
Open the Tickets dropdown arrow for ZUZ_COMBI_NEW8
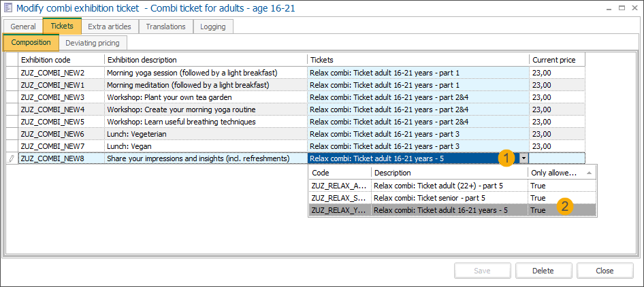[524, 158]
